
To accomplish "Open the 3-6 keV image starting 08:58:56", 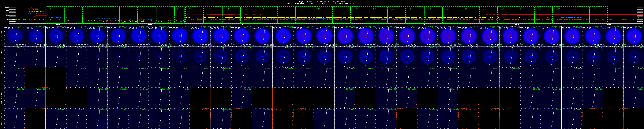I will point(221,36).
